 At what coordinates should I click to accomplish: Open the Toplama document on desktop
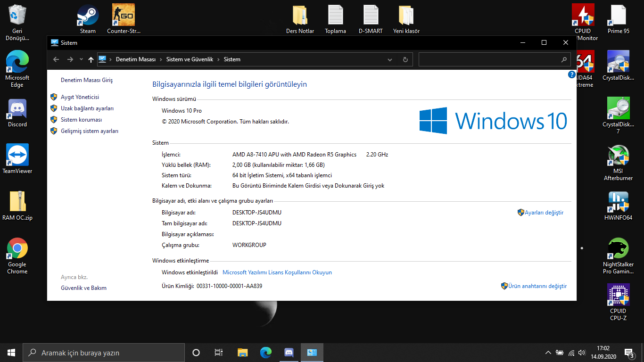[x=335, y=19]
